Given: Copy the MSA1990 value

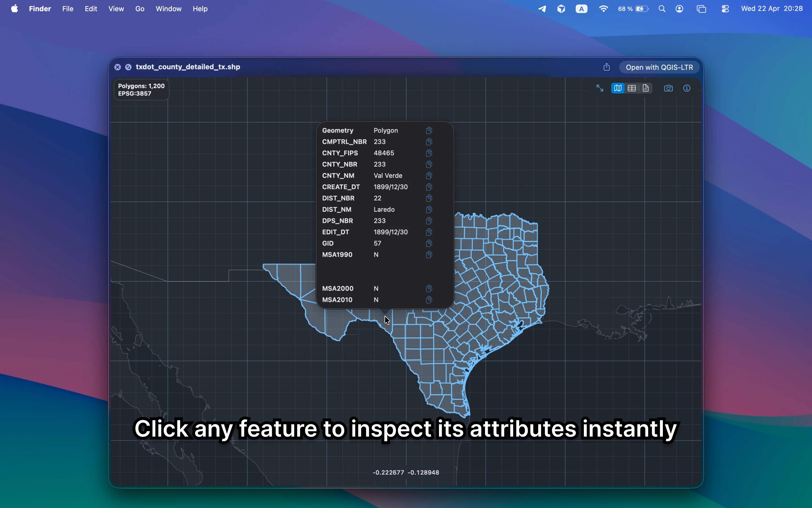Looking at the screenshot, I should click(x=429, y=255).
